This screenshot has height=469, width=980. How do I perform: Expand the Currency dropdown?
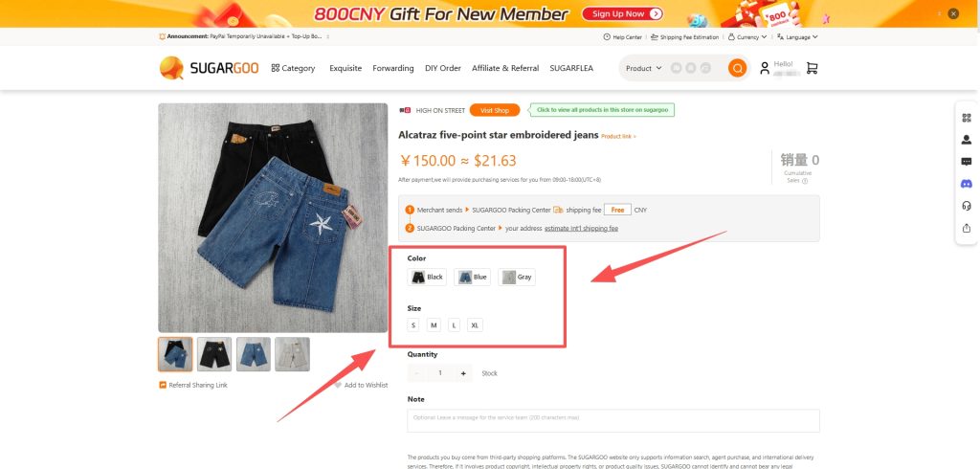coord(748,37)
